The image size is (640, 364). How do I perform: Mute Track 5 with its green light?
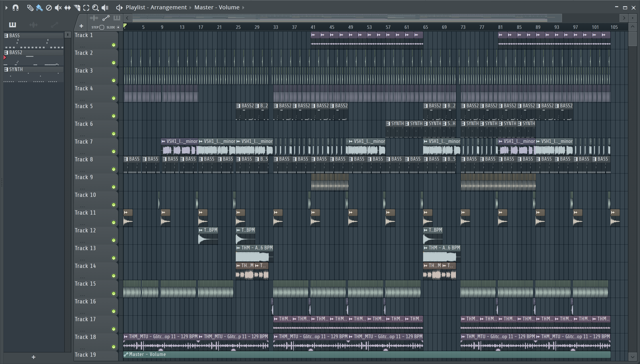click(x=114, y=116)
